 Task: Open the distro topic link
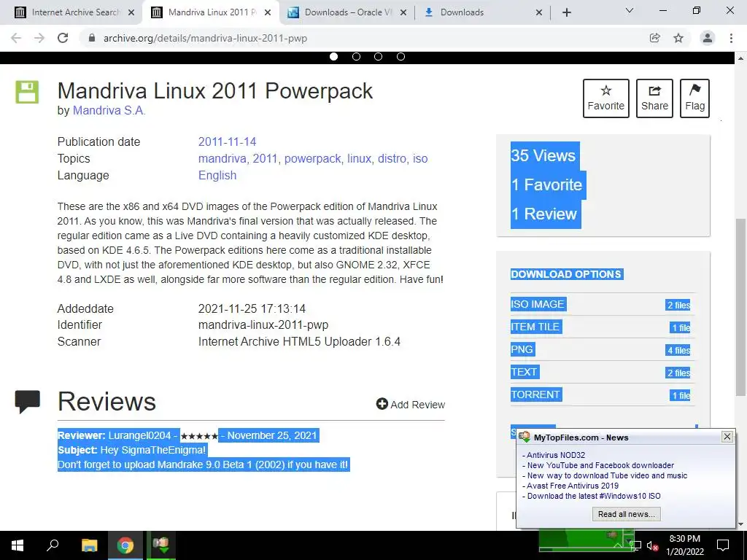pyautogui.click(x=392, y=158)
